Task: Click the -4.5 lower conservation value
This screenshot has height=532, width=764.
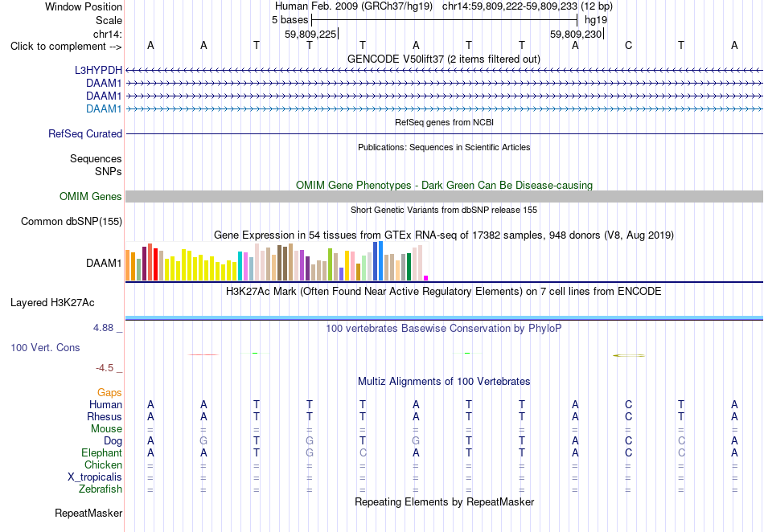Action: [105, 368]
